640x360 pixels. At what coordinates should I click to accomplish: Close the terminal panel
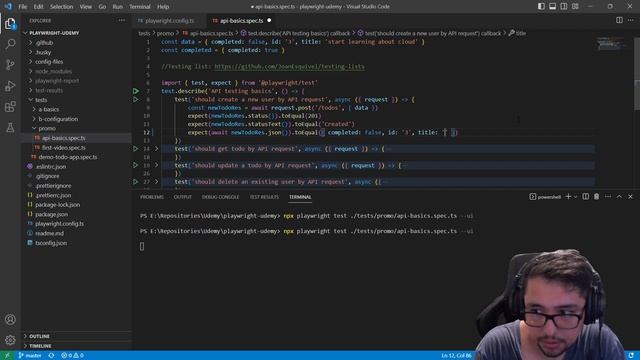tap(631, 197)
